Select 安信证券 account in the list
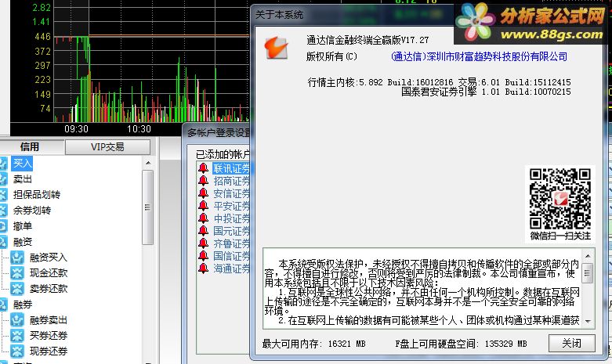This screenshot has width=612, height=364. pos(231,193)
